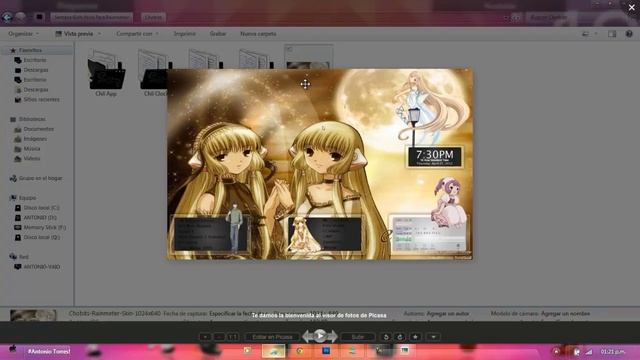Select Sitios recientes in the sidebar
Viewport: 640px width, 360px height.
point(41,100)
